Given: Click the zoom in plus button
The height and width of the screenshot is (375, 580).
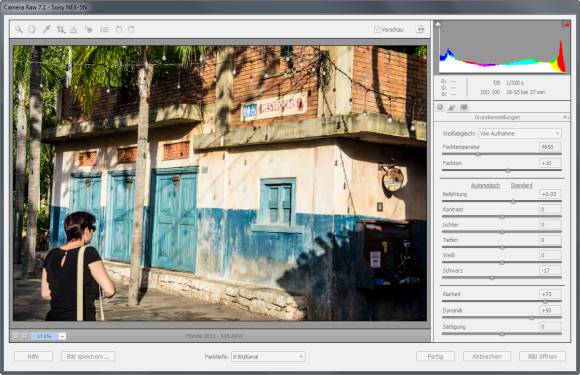Looking at the screenshot, I should pyautogui.click(x=25, y=336).
